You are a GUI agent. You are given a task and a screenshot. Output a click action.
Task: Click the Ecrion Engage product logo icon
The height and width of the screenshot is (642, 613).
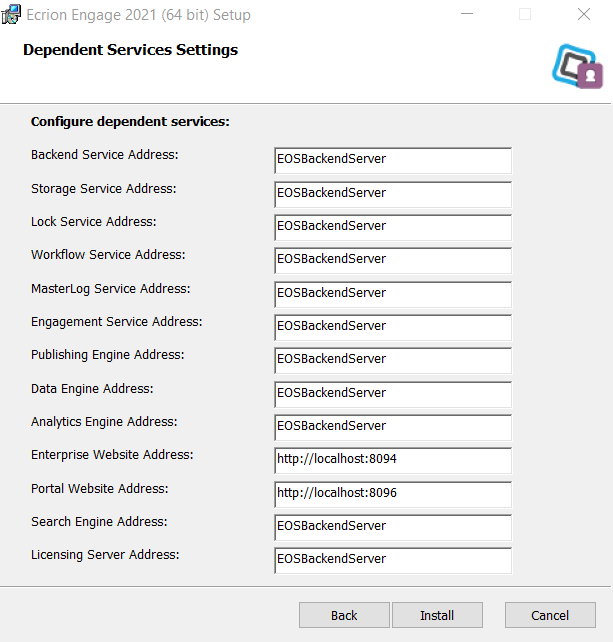tap(577, 66)
